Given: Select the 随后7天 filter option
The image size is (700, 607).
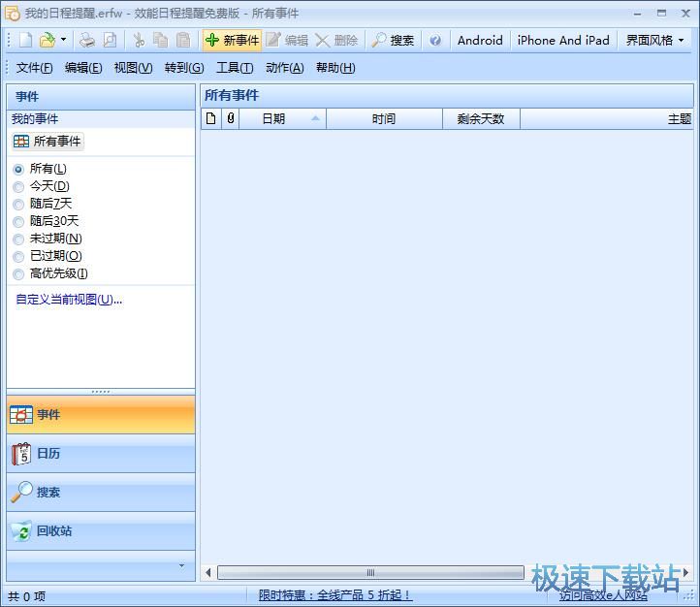Looking at the screenshot, I should [x=18, y=204].
